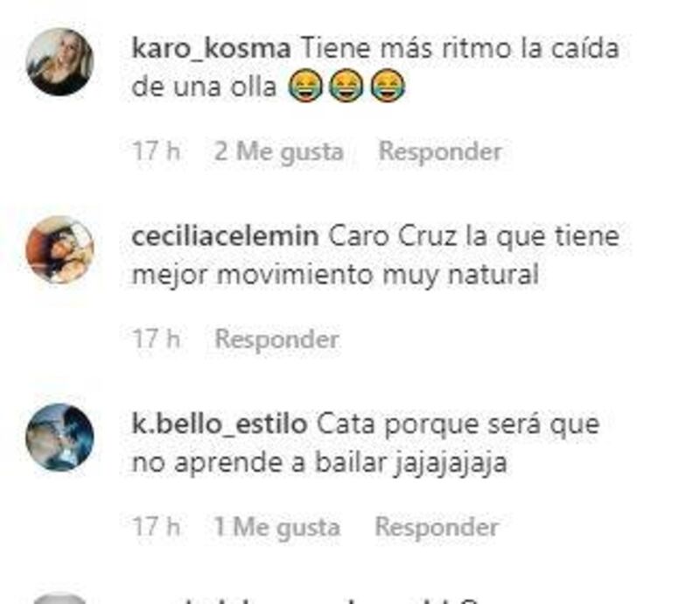View the 1 Me gusta likes list
Screen dimensions: 700x604
click(x=277, y=527)
